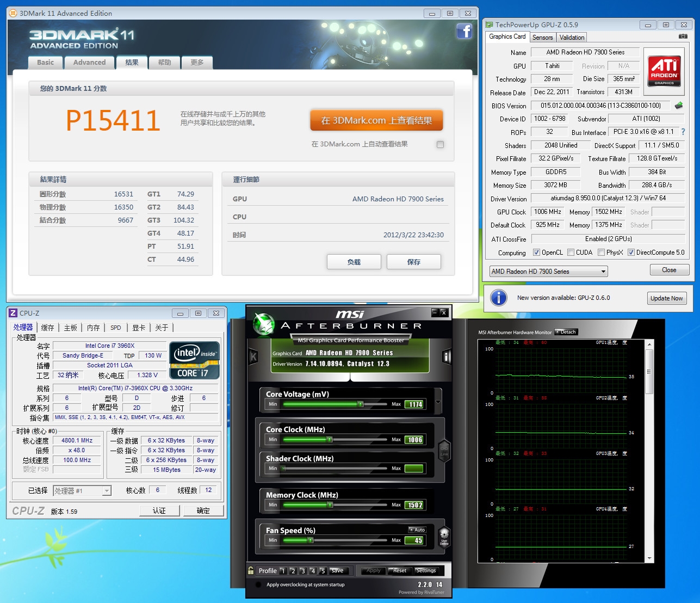The height and width of the screenshot is (603, 700).
Task: Switch to the Sensors tab in GPU-Z
Action: 542,38
